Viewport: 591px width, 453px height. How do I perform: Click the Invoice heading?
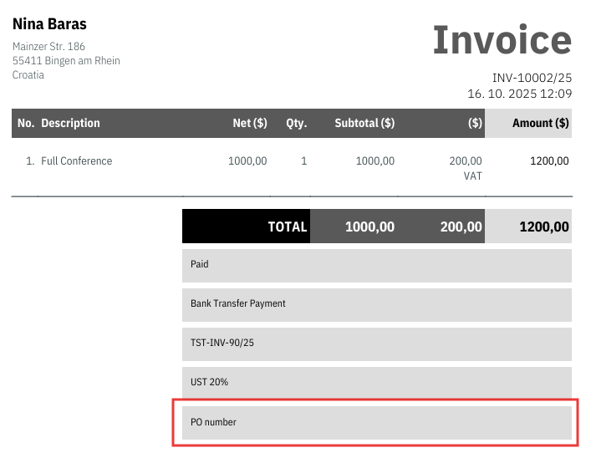[502, 40]
